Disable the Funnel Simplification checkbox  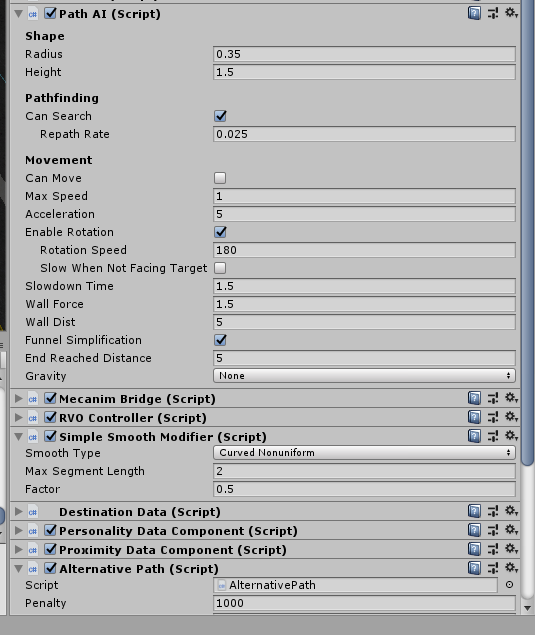(x=220, y=340)
